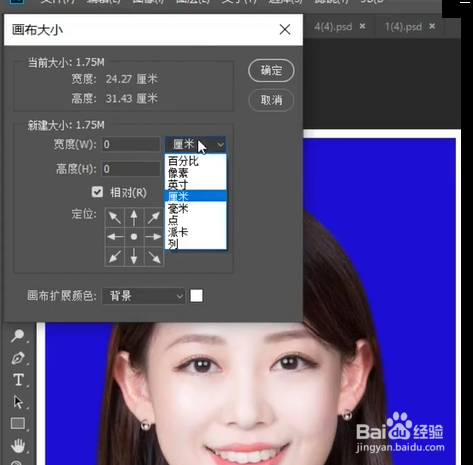This screenshot has width=473, height=465.
Task: Choose 百分比 from unit list
Action: [x=196, y=161]
